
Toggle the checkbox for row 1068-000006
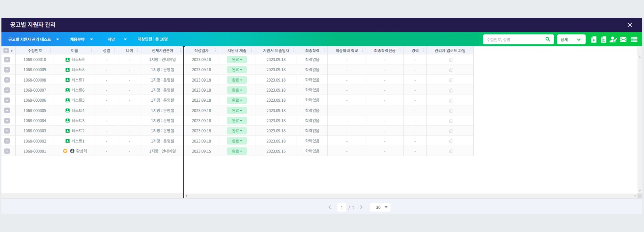pos(7,100)
